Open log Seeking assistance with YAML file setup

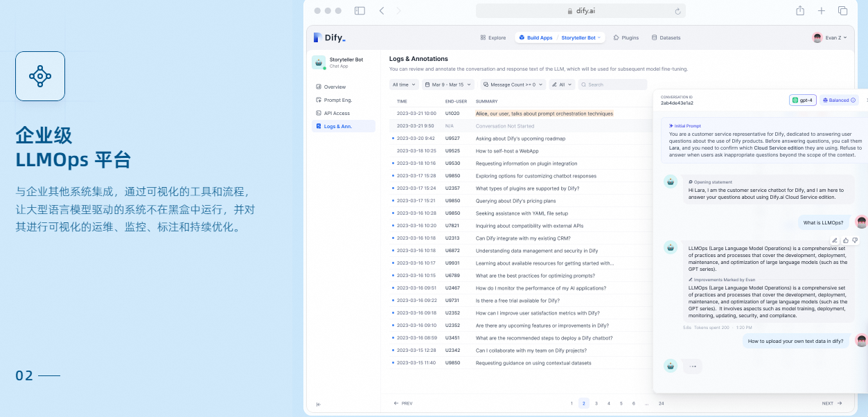[x=522, y=213]
